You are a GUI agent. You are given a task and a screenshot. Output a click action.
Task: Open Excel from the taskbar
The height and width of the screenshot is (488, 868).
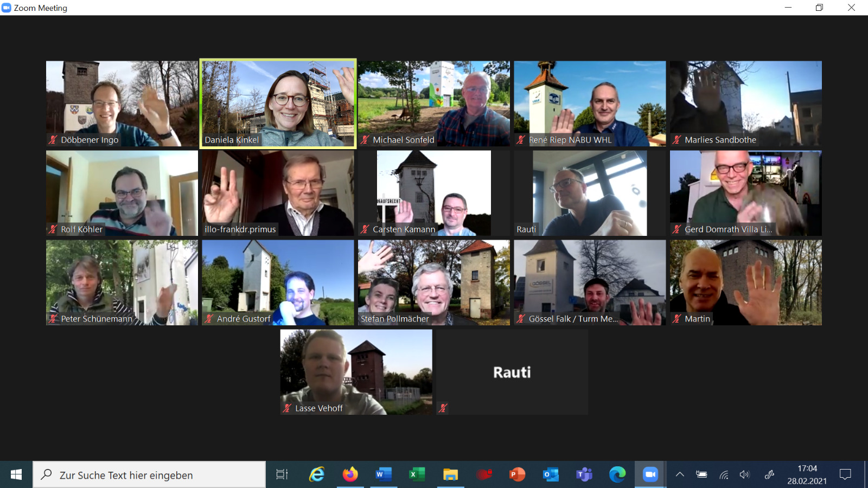pos(417,475)
